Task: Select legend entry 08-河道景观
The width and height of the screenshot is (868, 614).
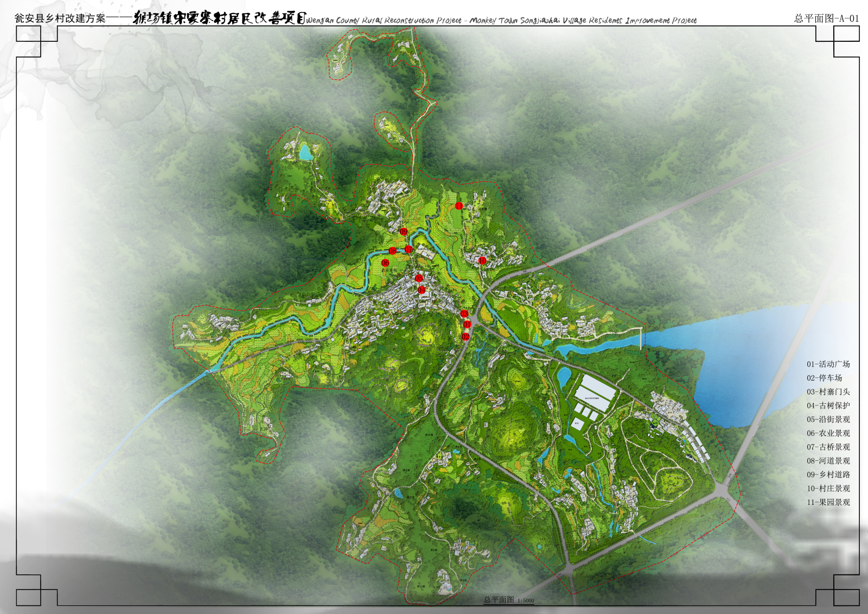Action: coord(828,461)
